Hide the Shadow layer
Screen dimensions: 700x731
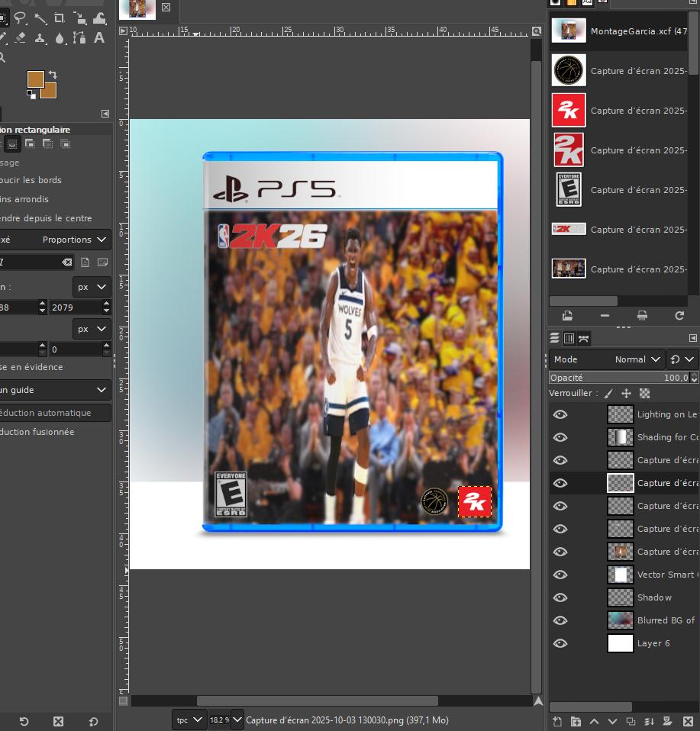560,597
